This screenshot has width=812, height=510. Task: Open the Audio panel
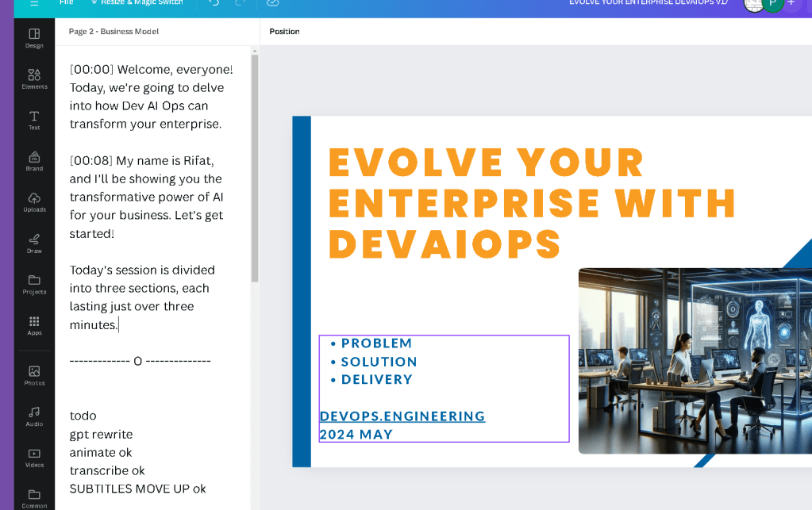34,416
